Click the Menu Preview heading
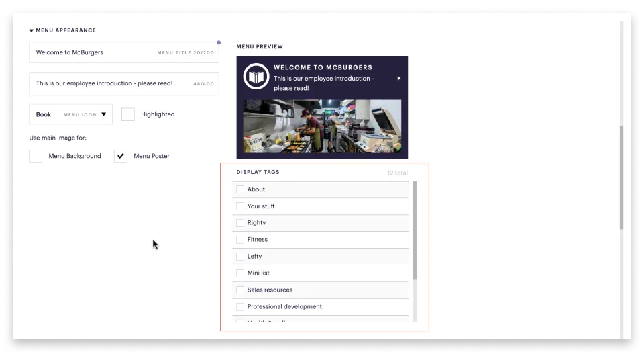644x352 pixels. pos(260,47)
